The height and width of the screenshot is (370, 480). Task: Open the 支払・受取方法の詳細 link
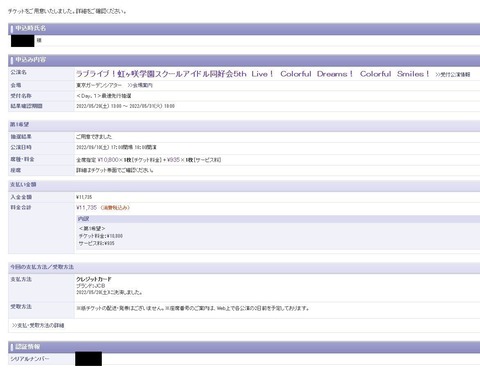tap(38, 325)
